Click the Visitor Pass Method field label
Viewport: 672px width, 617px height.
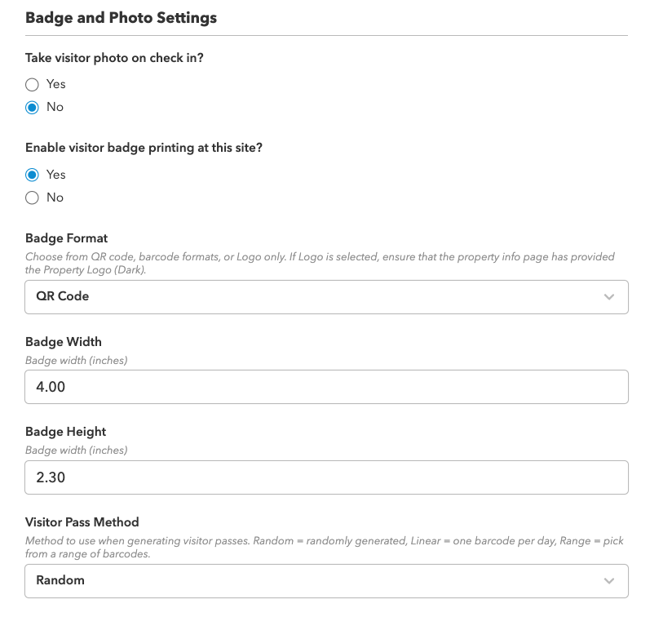tap(82, 522)
